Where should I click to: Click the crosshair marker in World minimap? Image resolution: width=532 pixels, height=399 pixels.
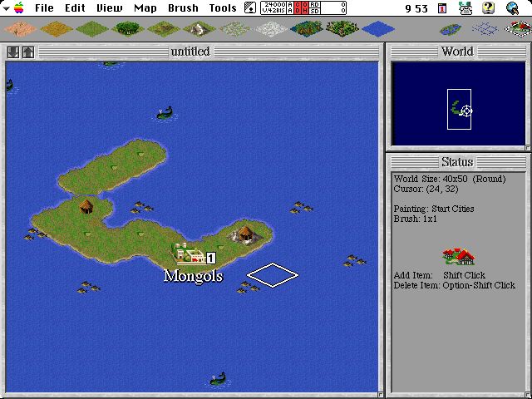pyautogui.click(x=467, y=111)
